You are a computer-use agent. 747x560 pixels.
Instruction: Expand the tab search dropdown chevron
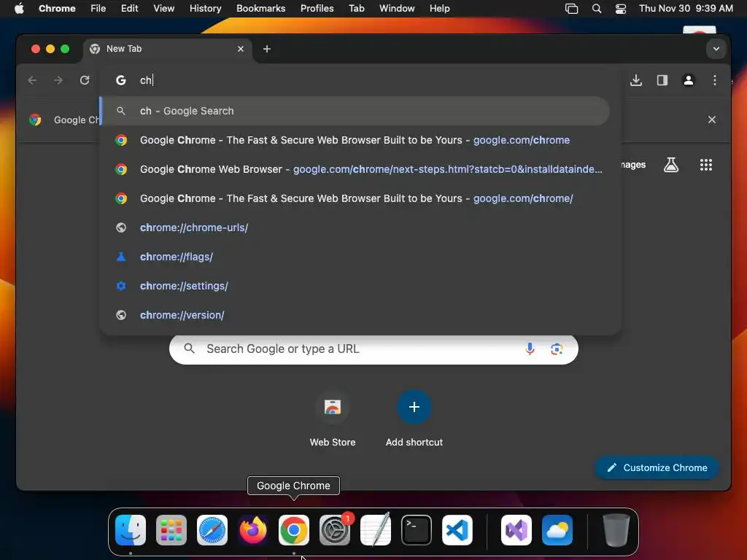pos(716,49)
